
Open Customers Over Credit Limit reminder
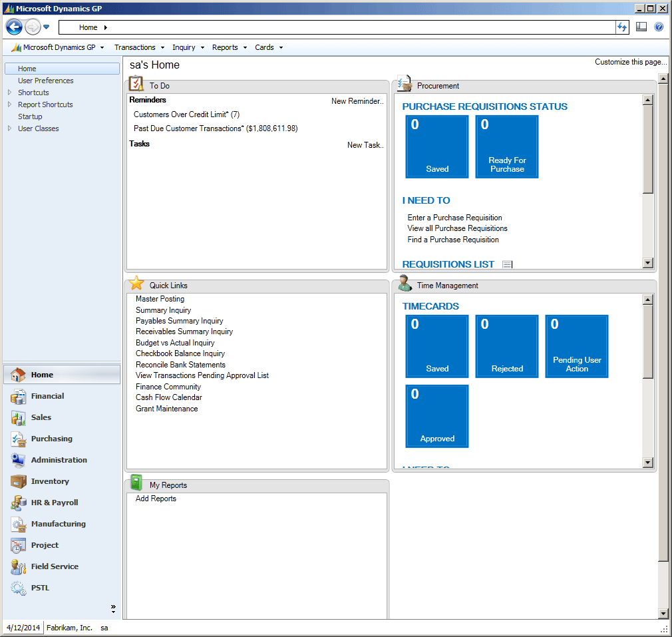tap(186, 114)
